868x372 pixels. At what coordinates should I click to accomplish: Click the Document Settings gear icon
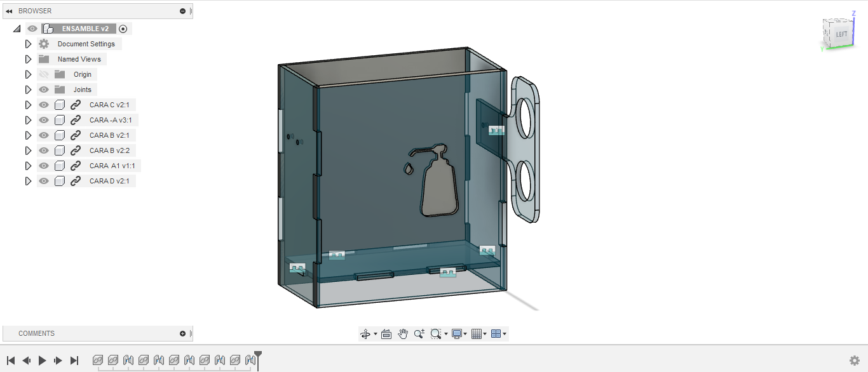tap(44, 44)
